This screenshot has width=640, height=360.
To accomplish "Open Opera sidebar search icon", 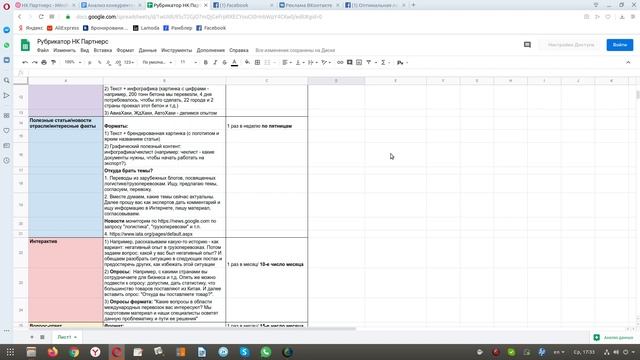I will pyautogui.click(x=7, y=80).
